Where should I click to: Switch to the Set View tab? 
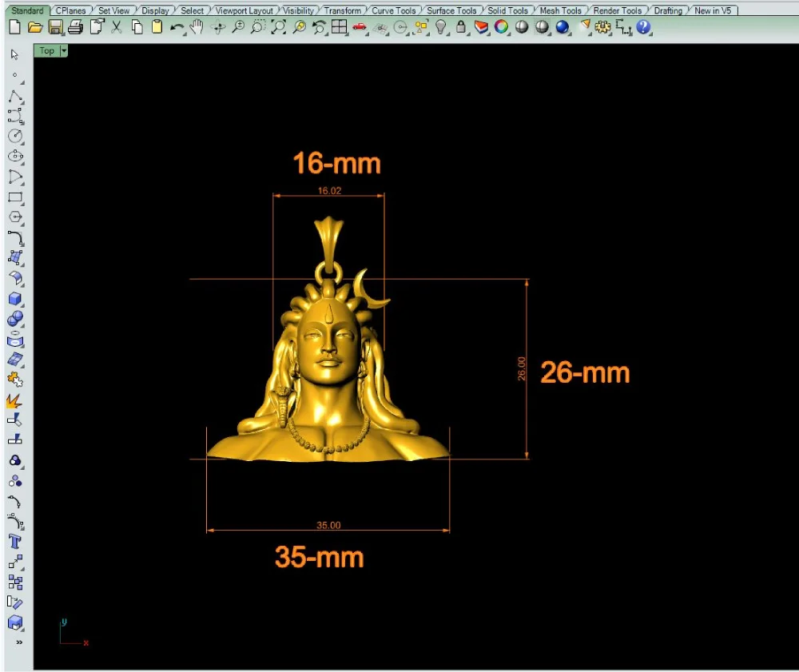tap(113, 10)
